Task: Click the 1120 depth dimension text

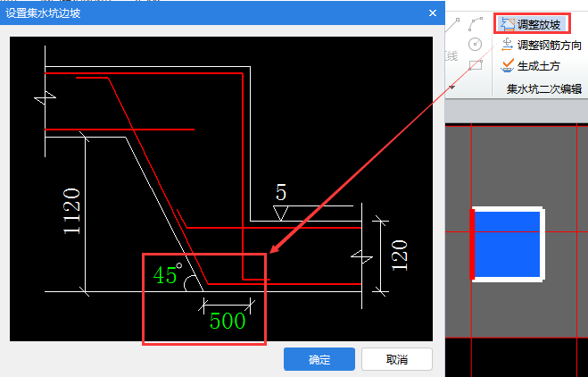Action: pyautogui.click(x=72, y=212)
